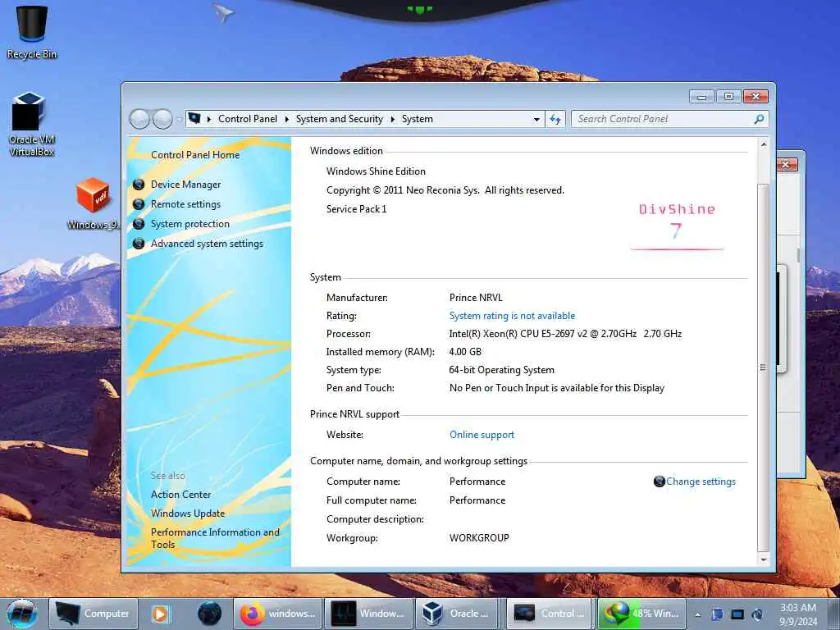Screen dimensions: 840x630
Task: Click the shield icon next to Device Manager
Action: coord(139,185)
